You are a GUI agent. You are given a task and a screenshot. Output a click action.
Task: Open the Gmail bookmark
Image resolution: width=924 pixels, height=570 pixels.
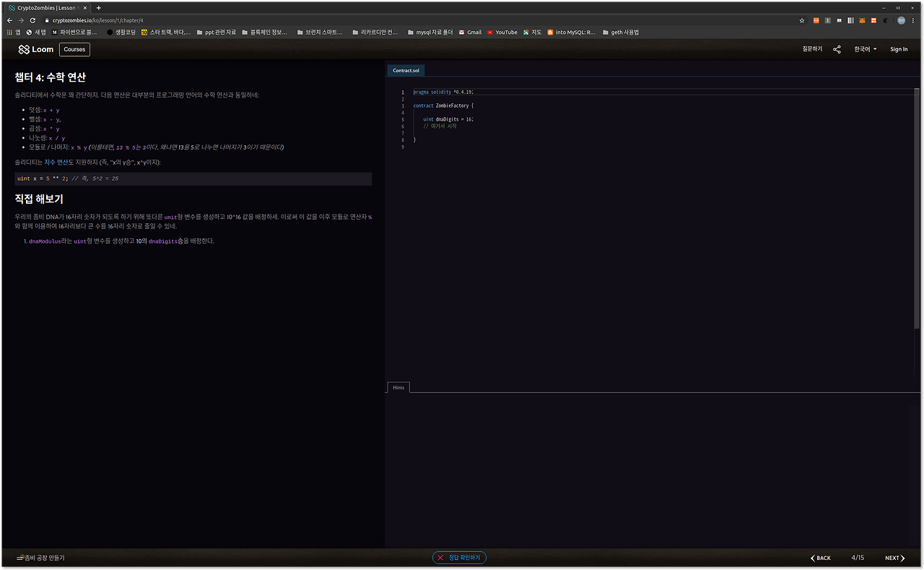tap(470, 33)
